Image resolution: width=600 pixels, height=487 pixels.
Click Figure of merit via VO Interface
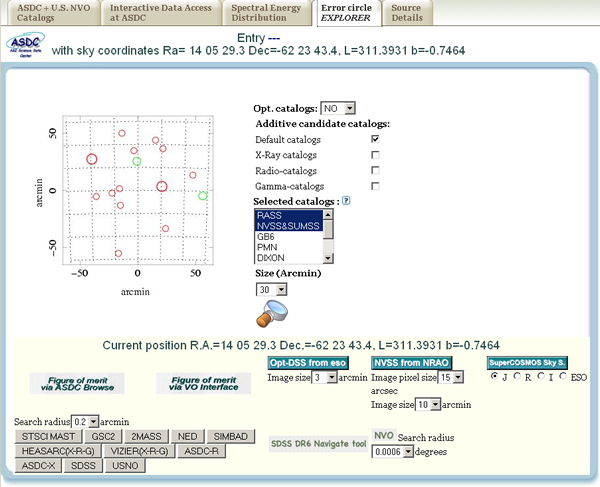coord(204,384)
